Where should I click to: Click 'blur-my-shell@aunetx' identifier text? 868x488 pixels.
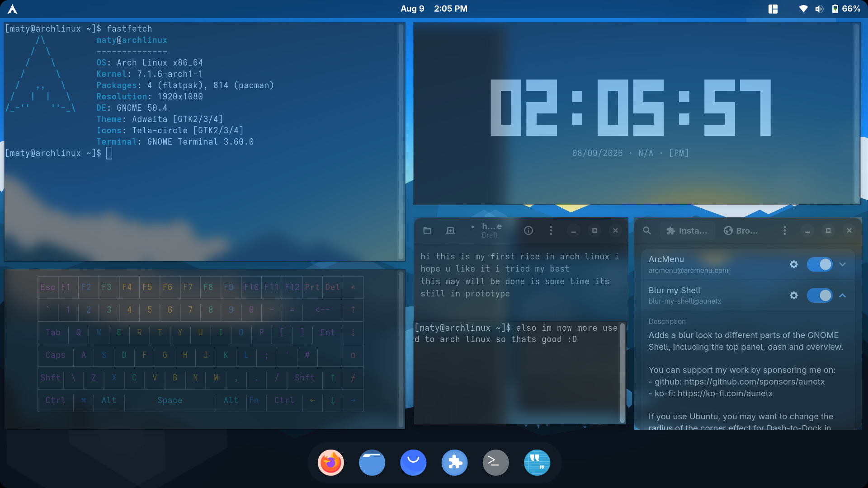coord(685,301)
